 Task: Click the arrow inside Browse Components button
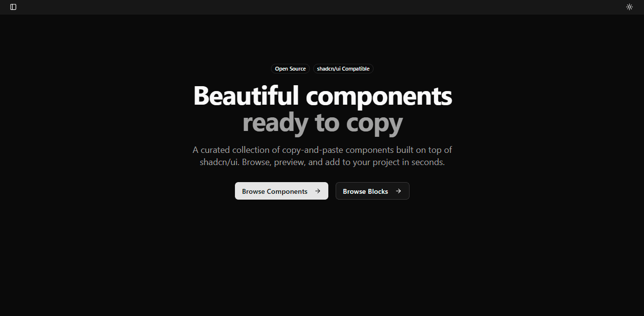pos(318,191)
